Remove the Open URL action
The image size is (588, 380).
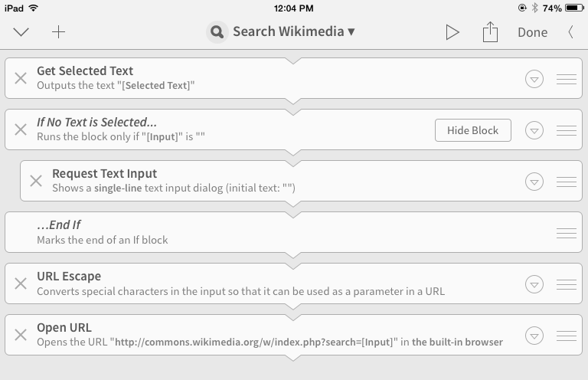pyautogui.click(x=21, y=335)
